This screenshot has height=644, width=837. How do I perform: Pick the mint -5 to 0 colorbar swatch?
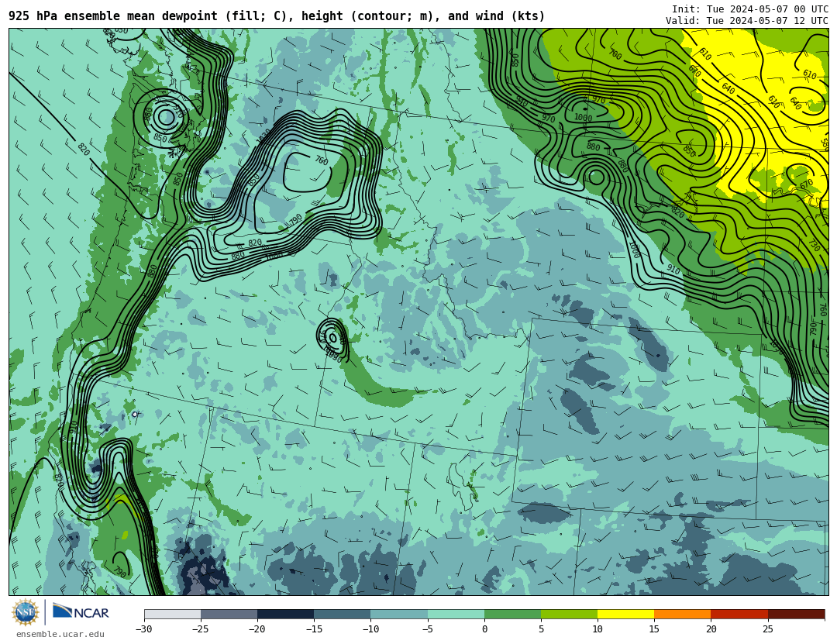coord(456,614)
